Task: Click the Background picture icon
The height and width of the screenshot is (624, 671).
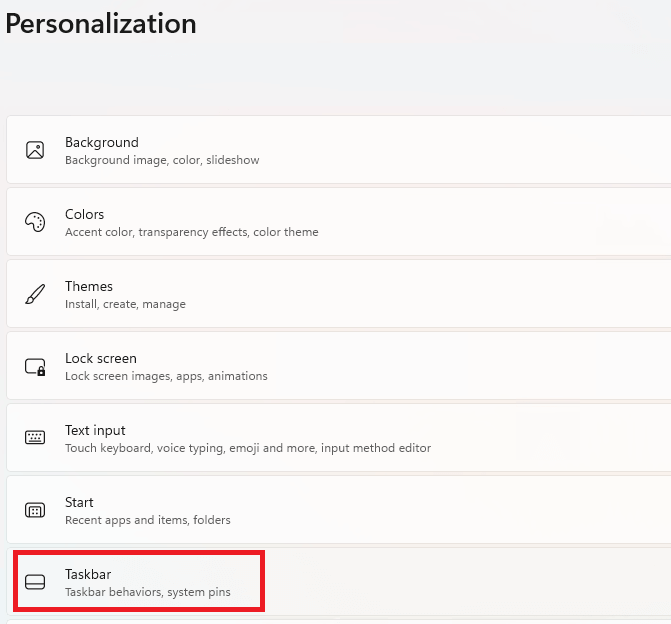Action: (35, 150)
